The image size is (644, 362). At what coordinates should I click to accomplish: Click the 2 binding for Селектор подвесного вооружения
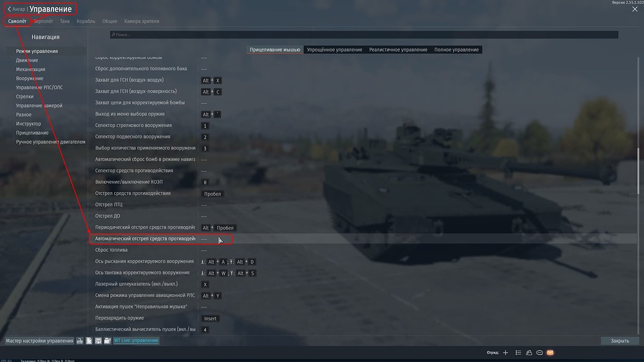pyautogui.click(x=205, y=137)
